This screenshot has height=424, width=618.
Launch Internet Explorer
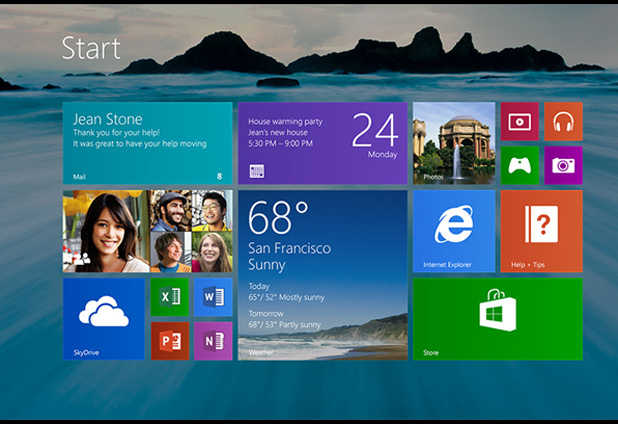(453, 231)
